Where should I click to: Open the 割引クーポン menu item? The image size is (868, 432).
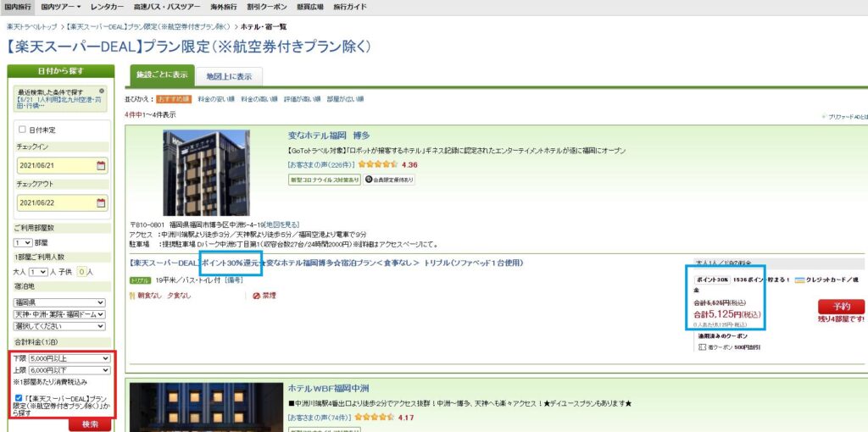pos(269,7)
